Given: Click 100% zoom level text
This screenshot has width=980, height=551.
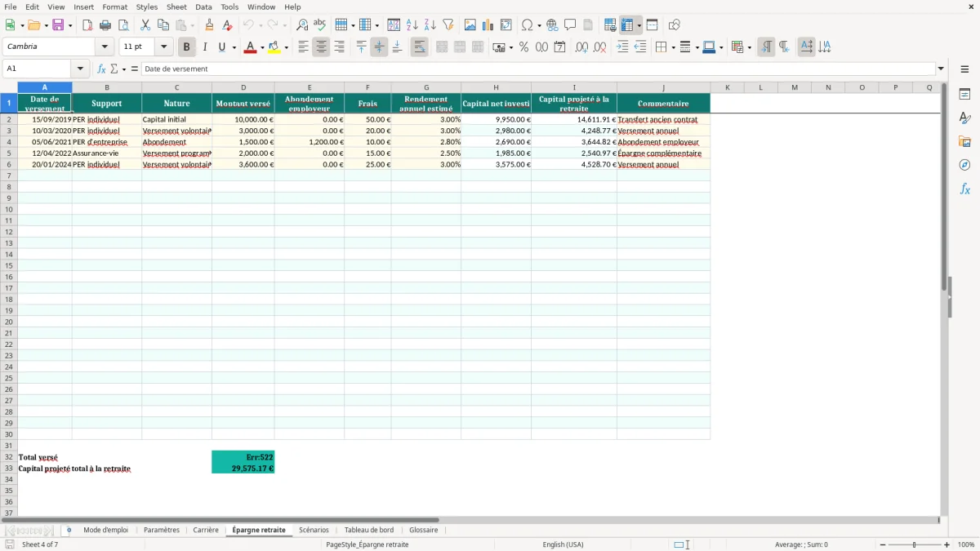Looking at the screenshot, I should 966,544.
